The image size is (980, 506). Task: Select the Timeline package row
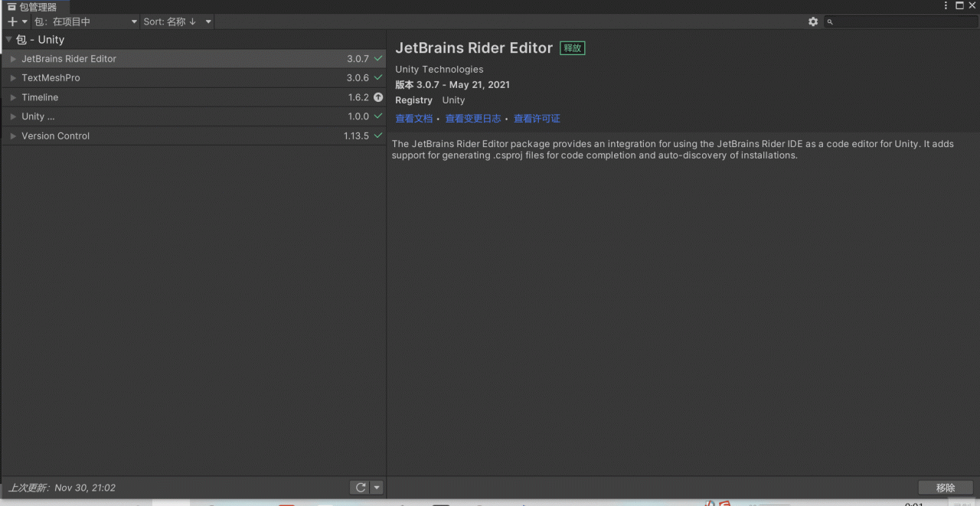click(x=193, y=97)
